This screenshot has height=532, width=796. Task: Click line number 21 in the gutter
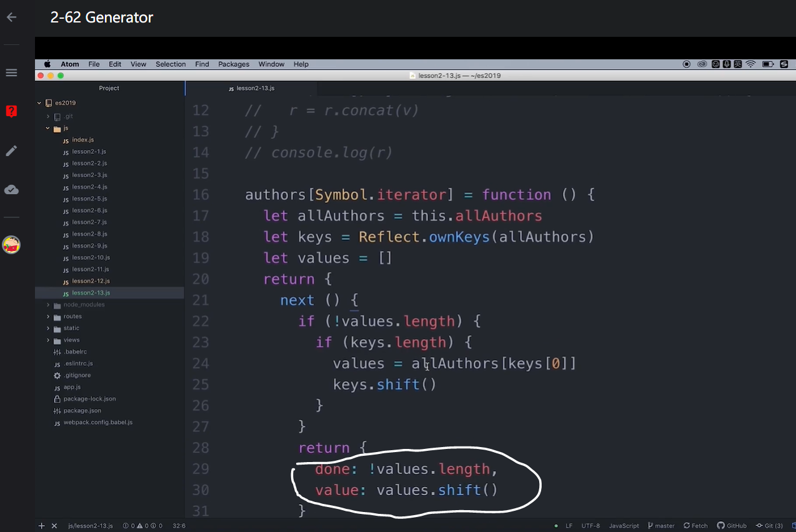coord(201,300)
